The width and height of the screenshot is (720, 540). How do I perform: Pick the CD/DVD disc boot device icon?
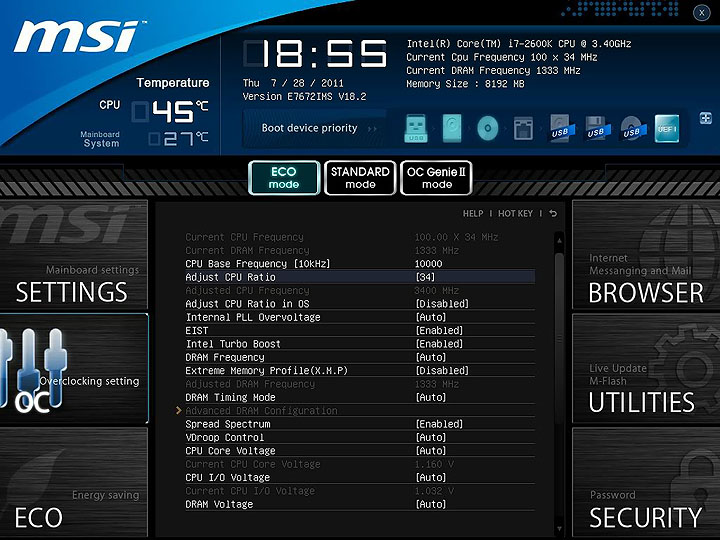(488, 129)
